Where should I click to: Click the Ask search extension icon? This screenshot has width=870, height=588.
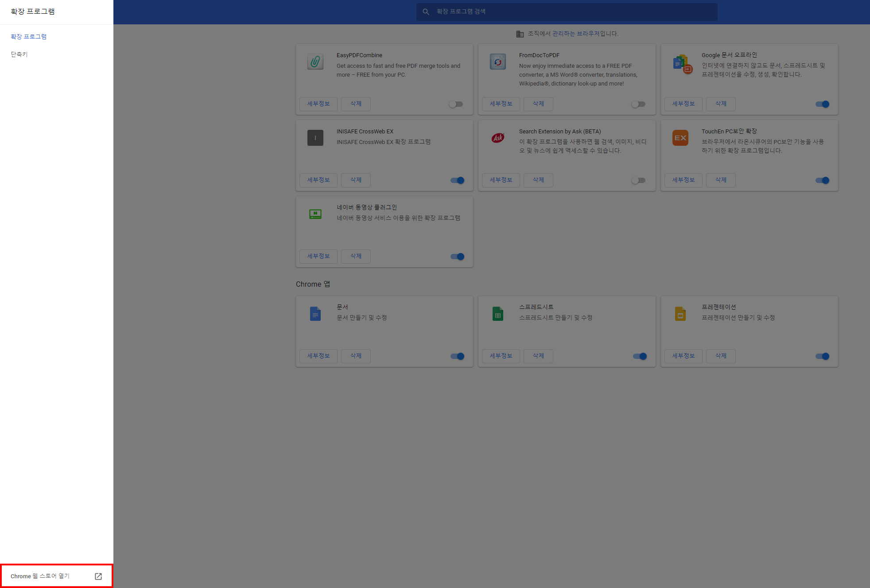pos(497,138)
